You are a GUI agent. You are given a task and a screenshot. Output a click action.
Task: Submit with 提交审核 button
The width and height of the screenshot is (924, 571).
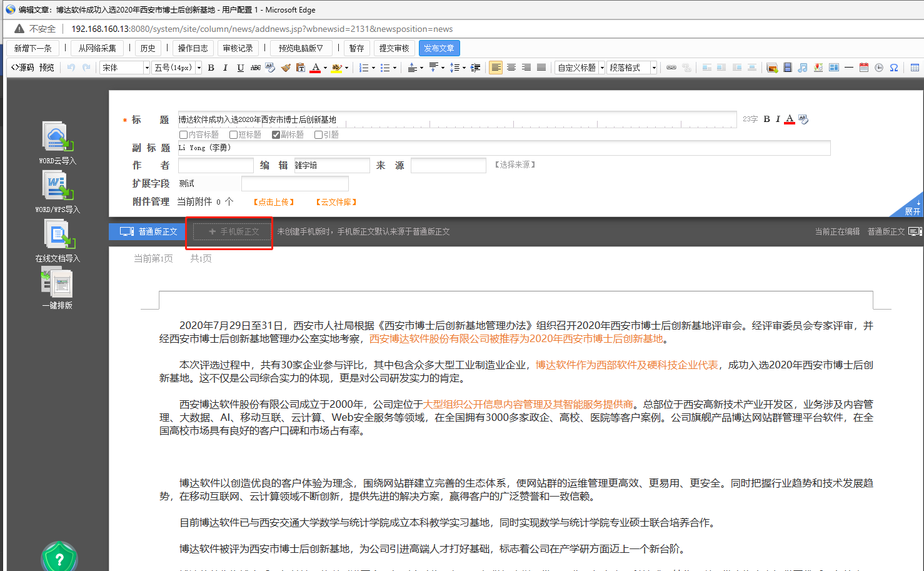pos(394,48)
